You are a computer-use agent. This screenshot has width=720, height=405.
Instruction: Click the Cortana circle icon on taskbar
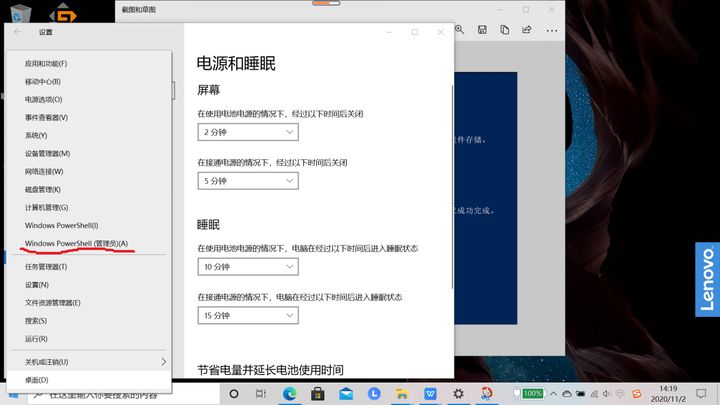click(x=234, y=394)
